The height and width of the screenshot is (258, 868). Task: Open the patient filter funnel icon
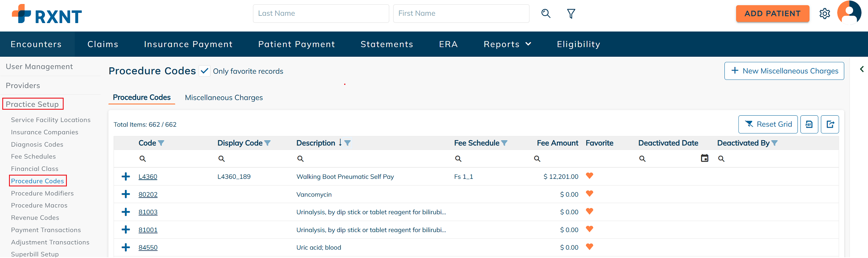click(571, 14)
